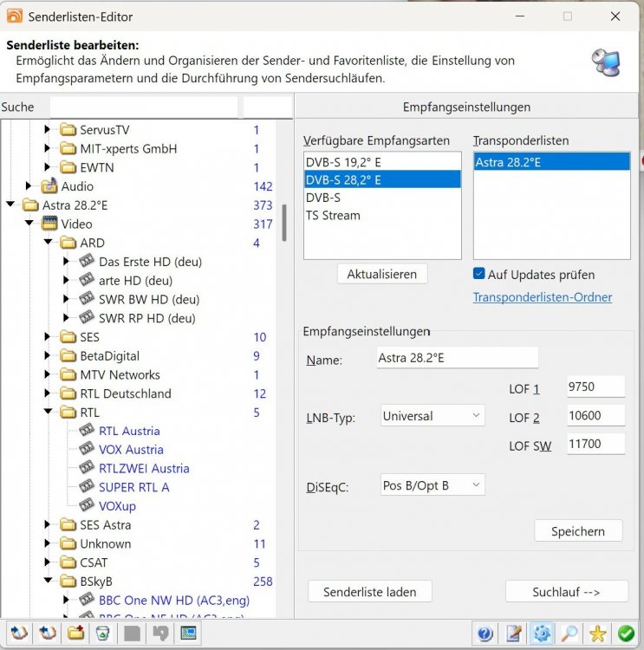
Task: Click the film icon beside SUPER RTL A
Action: click(87, 487)
